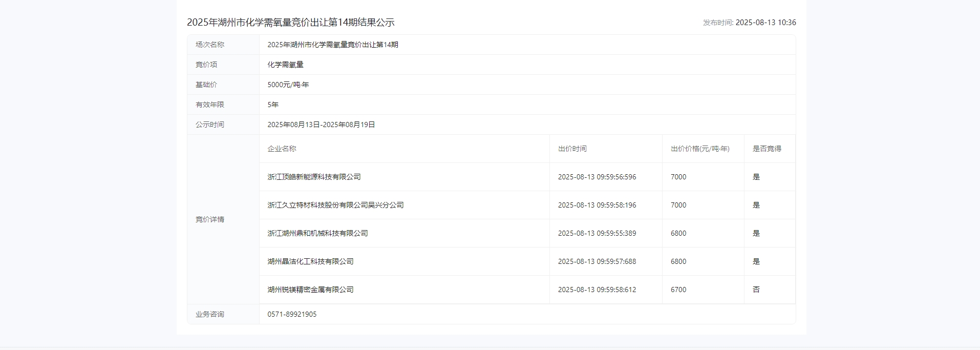This screenshot has height=350, width=980.
Task: Click on 湖州锐镁精密金属有限公司
Action: (310, 290)
